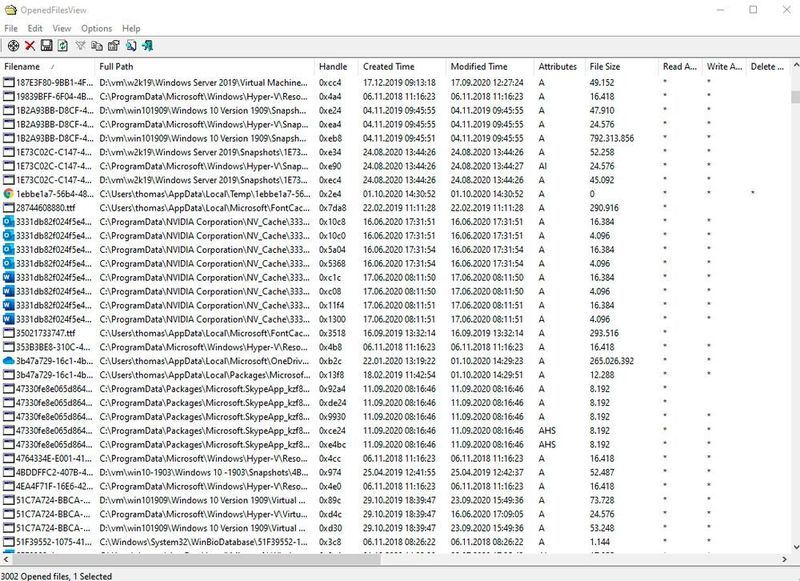800x581 pixels.
Task: Click the file icon of the 187E3F80-9BB1 row
Action: [8, 82]
